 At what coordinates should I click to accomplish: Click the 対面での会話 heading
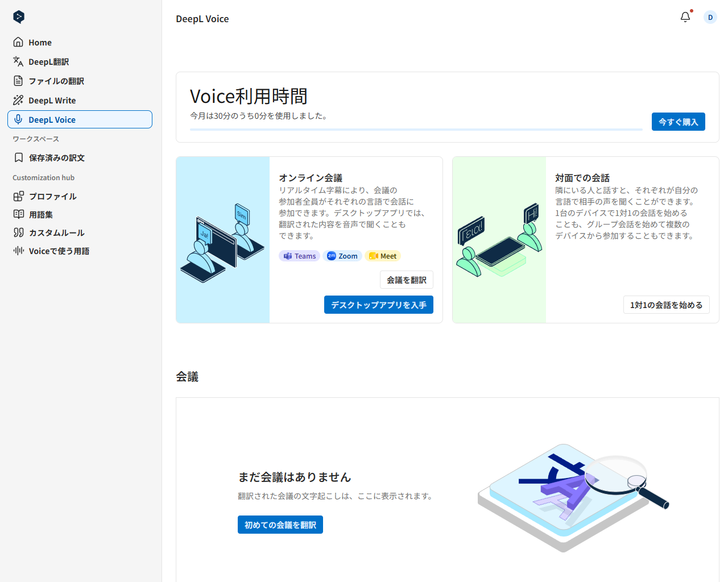point(582,178)
